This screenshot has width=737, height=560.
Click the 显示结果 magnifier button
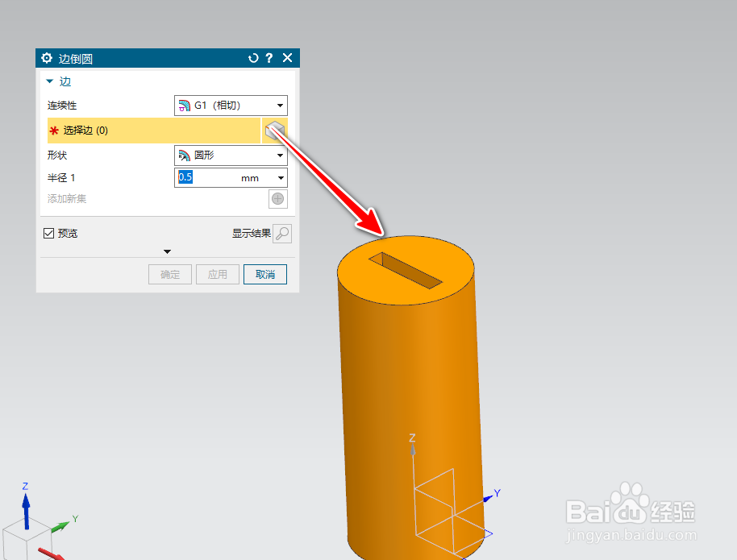[282, 234]
